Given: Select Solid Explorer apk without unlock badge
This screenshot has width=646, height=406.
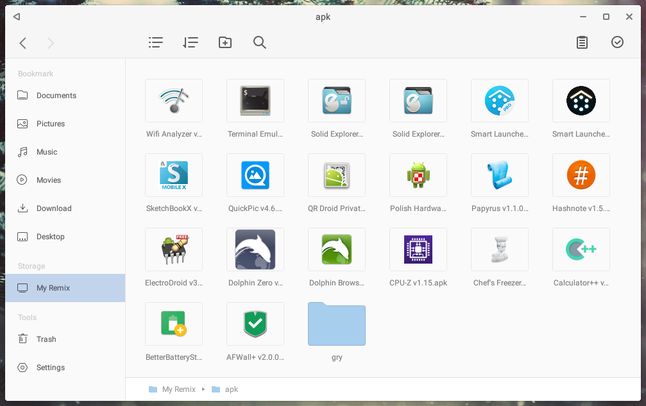Looking at the screenshot, I should (x=418, y=101).
